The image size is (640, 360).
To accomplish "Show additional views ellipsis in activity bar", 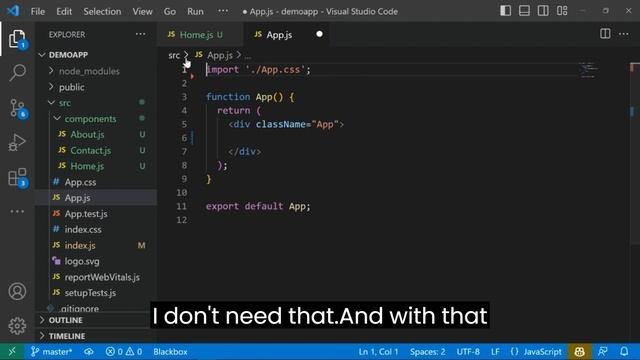I will pos(17,211).
